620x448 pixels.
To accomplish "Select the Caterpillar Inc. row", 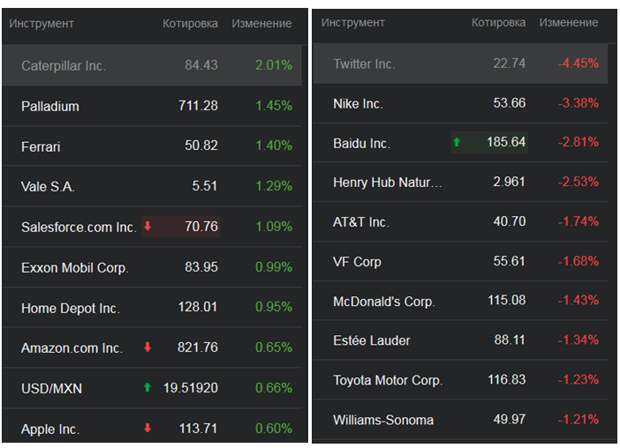I will point(152,65).
